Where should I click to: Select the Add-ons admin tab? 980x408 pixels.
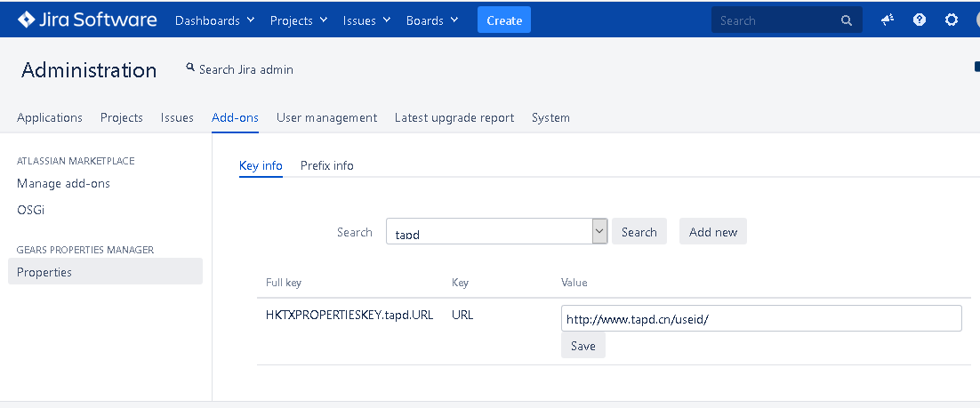click(235, 117)
